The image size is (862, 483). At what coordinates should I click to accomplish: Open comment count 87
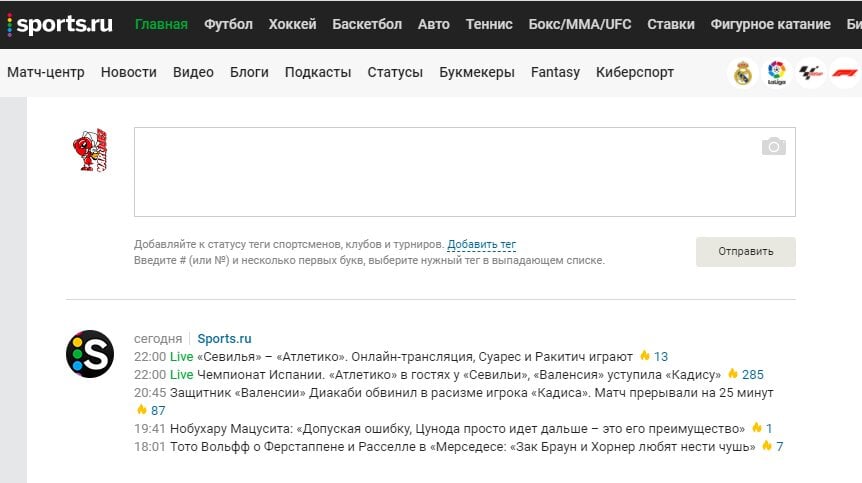tap(158, 410)
